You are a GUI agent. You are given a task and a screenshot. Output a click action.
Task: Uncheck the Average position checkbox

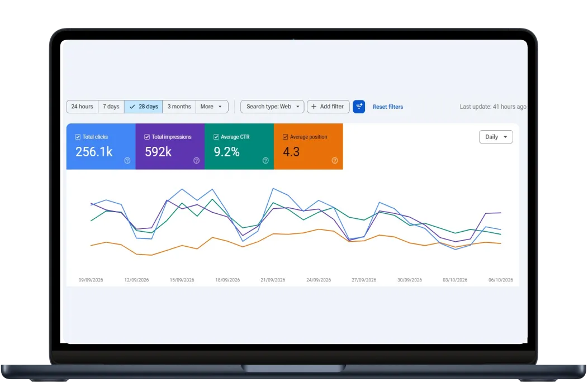point(286,137)
